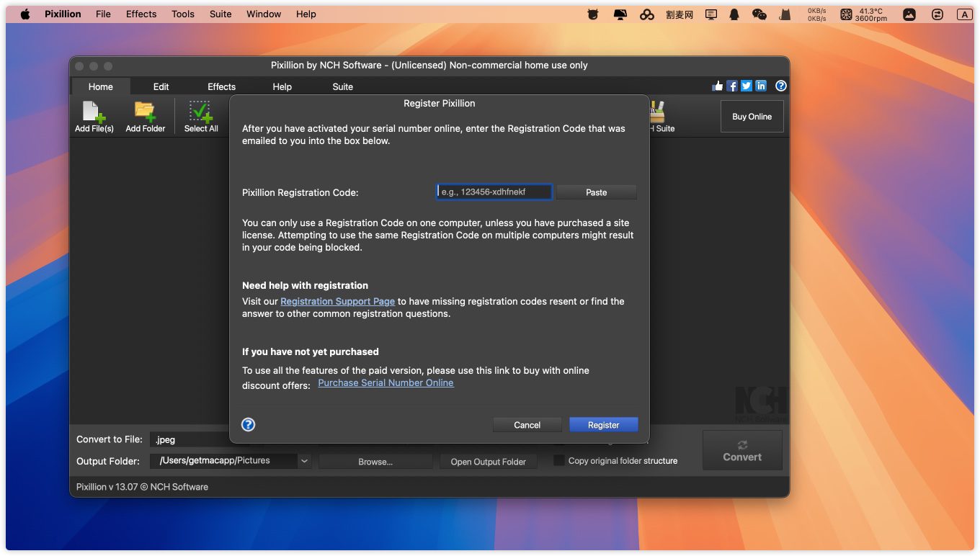Follow the Purchase Serial Number Online link
This screenshot has width=980, height=556.
(x=386, y=383)
